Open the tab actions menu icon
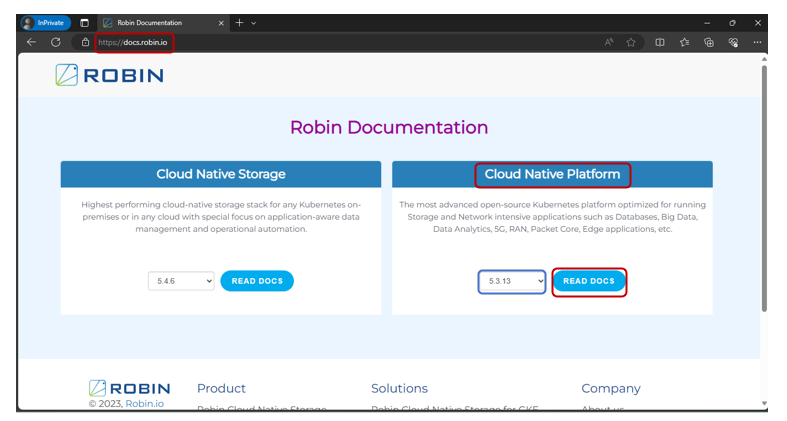Image resolution: width=787 pixels, height=421 pixels. [84, 23]
